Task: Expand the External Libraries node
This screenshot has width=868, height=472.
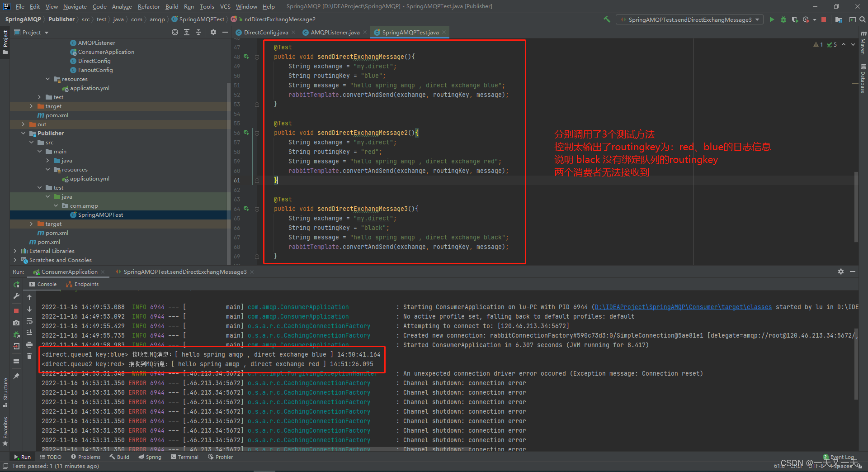Action: 15,251
